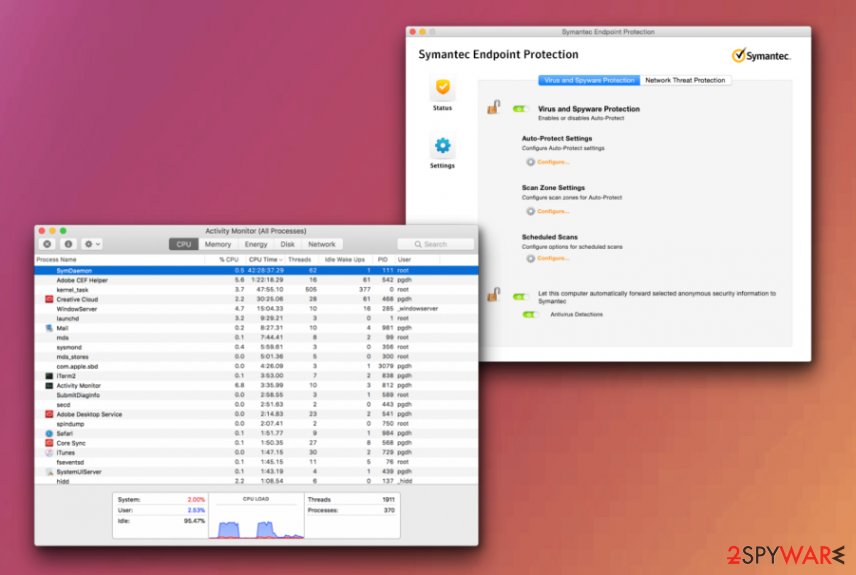Sort by the PID column header
The height and width of the screenshot is (575, 856).
384,260
